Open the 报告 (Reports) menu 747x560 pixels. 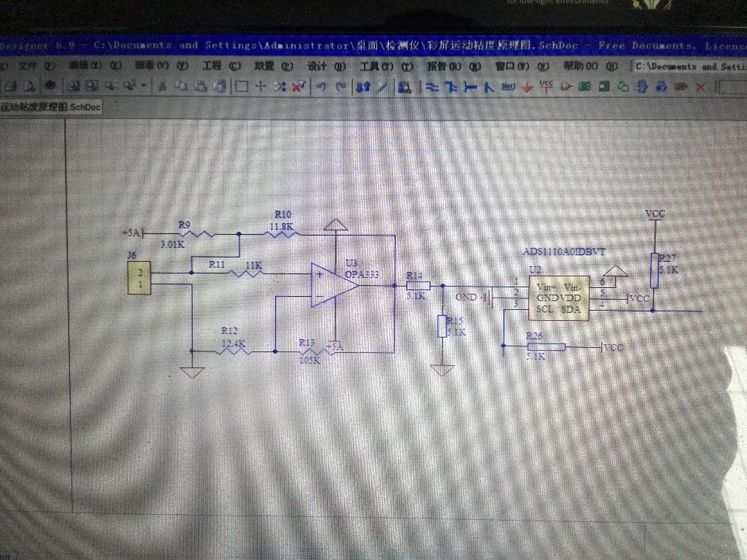pos(454,66)
